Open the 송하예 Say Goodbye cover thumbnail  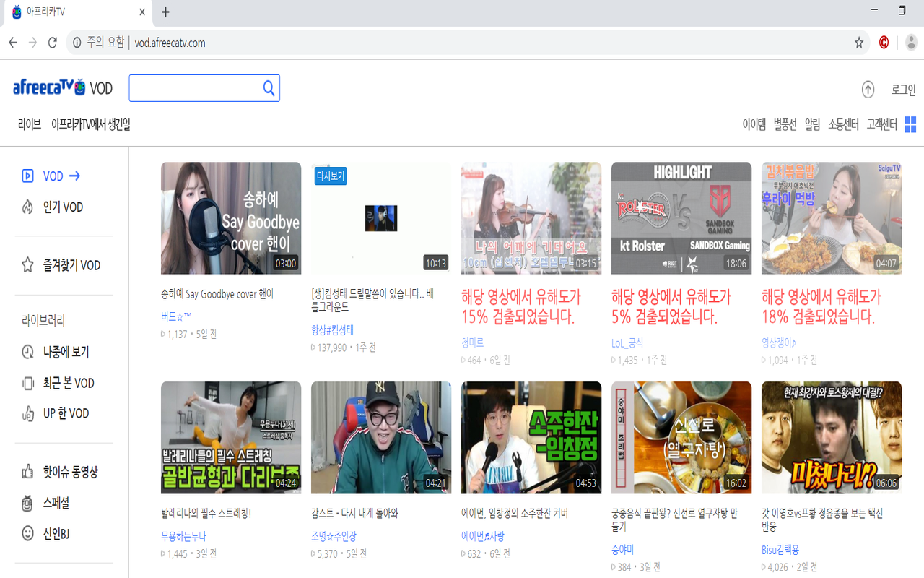click(231, 217)
